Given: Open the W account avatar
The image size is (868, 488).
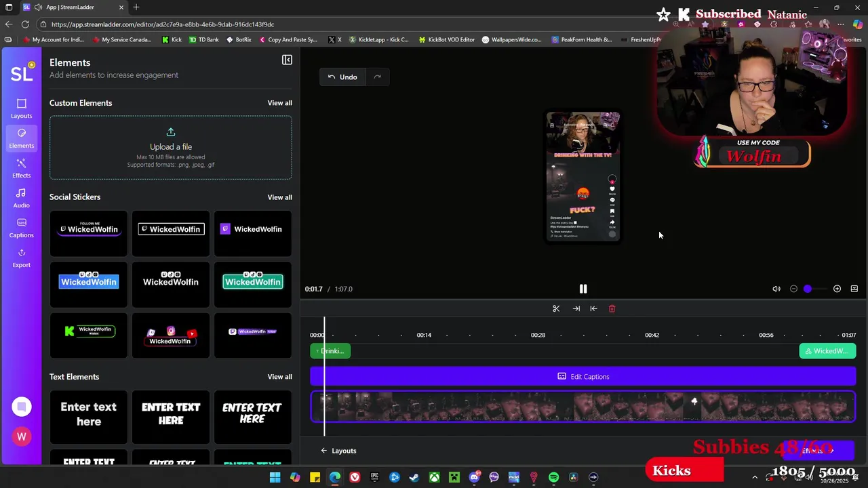Looking at the screenshot, I should click(x=22, y=436).
